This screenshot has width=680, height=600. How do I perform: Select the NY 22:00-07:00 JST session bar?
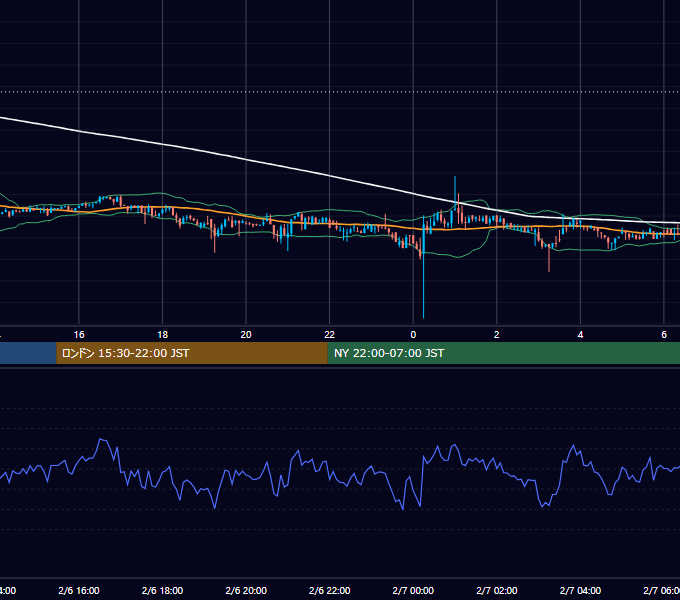pyautogui.click(x=503, y=353)
